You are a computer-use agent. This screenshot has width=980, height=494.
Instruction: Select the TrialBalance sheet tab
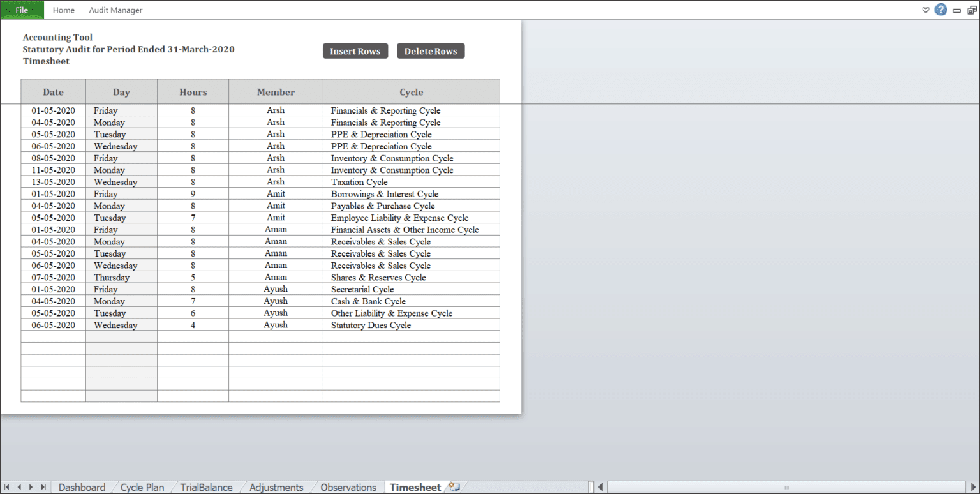tap(205, 487)
